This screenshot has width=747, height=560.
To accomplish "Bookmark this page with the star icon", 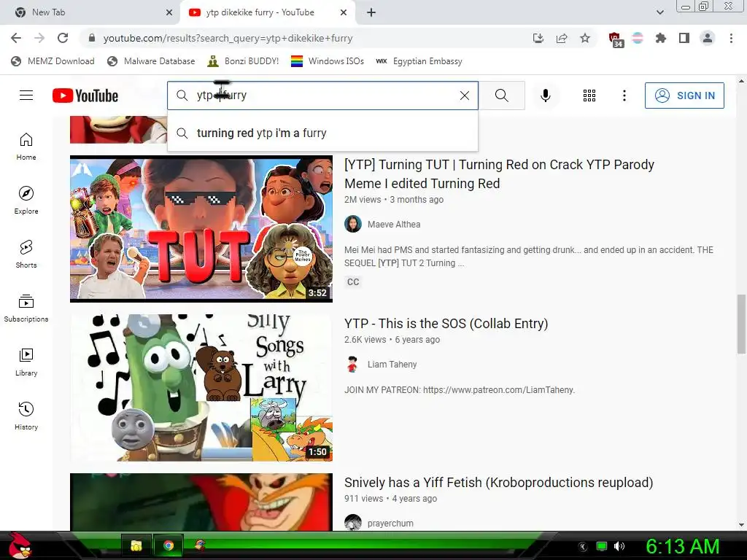I will 585,38.
